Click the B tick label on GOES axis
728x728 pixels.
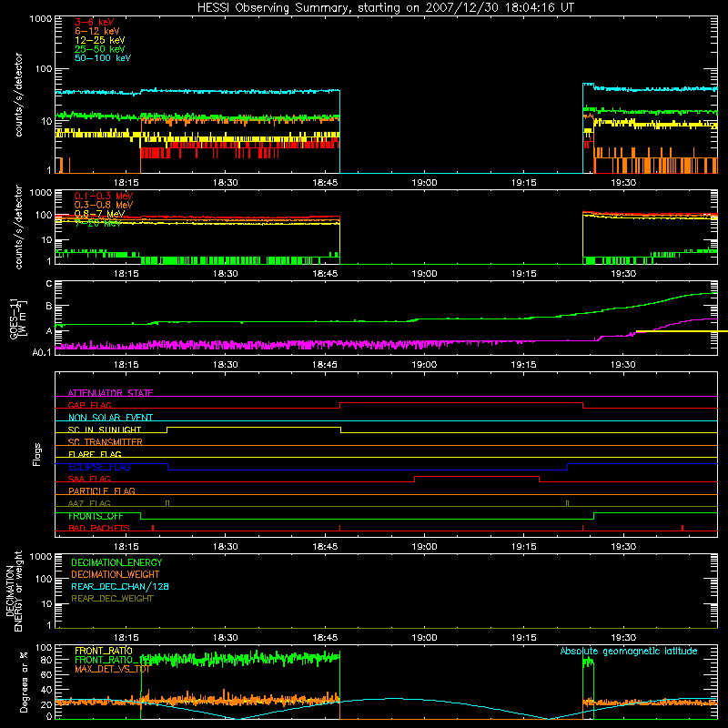point(49,306)
